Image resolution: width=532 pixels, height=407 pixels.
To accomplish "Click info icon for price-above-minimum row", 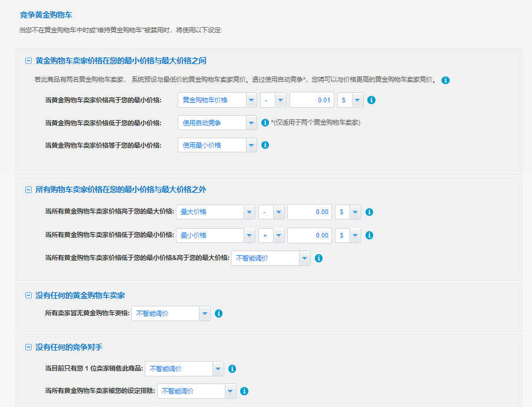I will point(371,100).
